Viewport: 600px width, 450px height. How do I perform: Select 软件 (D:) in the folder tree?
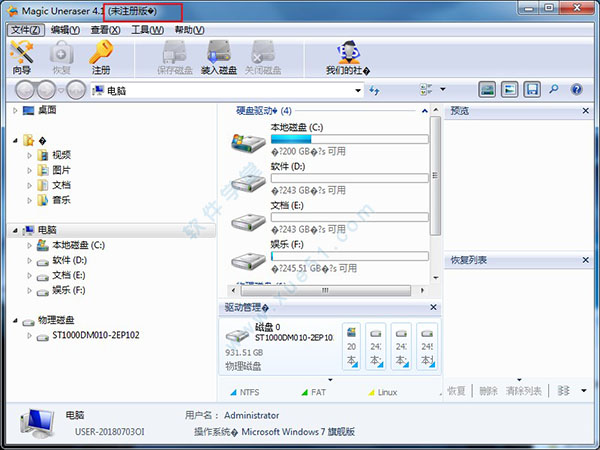pyautogui.click(x=69, y=260)
